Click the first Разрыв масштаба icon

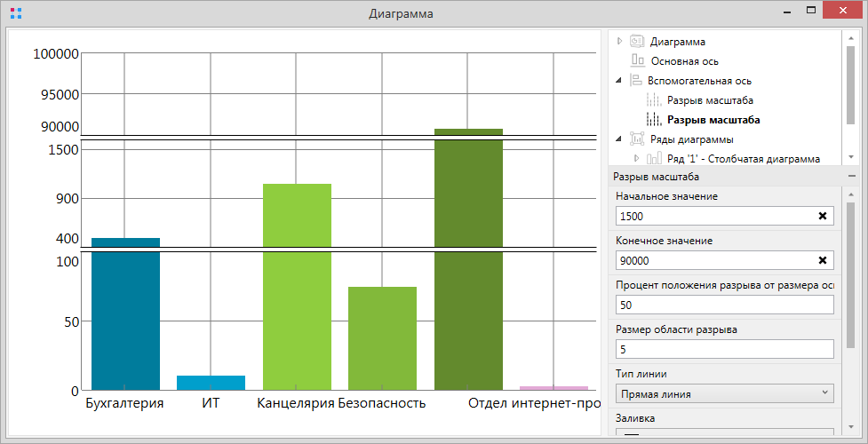pyautogui.click(x=654, y=100)
